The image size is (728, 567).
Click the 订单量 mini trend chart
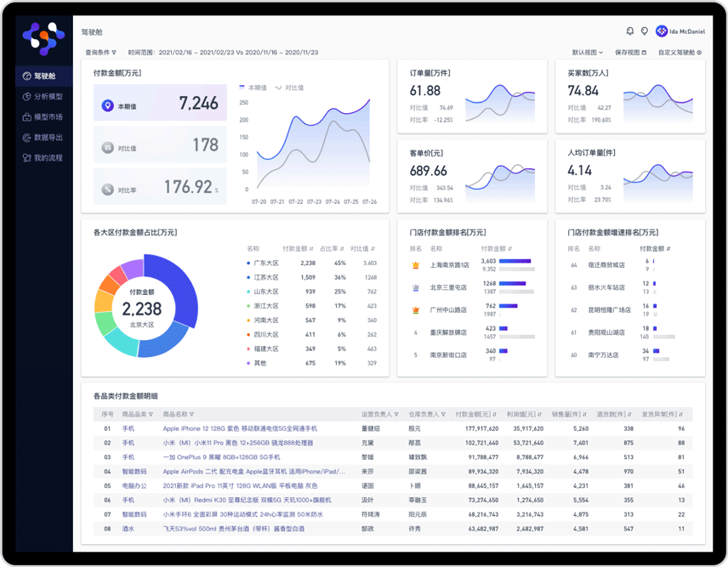pos(500,103)
